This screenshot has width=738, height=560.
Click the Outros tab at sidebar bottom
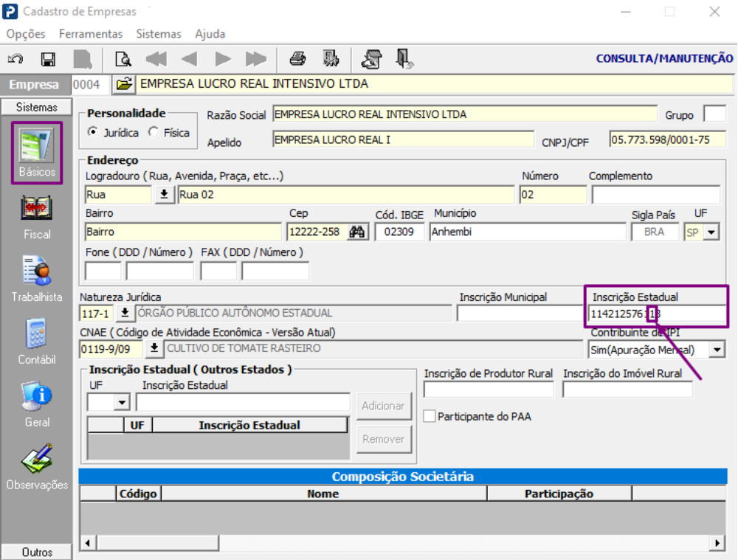coord(37,552)
